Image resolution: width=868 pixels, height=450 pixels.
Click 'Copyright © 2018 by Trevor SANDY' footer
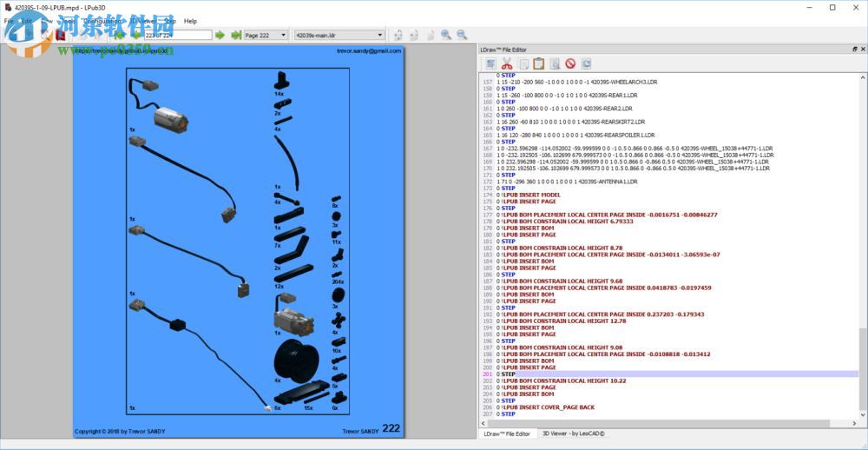pos(120,432)
